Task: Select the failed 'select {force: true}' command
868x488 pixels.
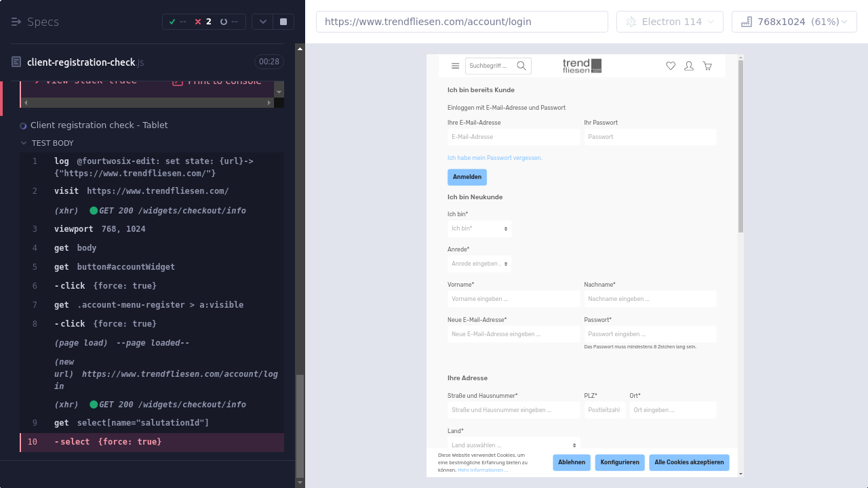Action: coord(152,442)
